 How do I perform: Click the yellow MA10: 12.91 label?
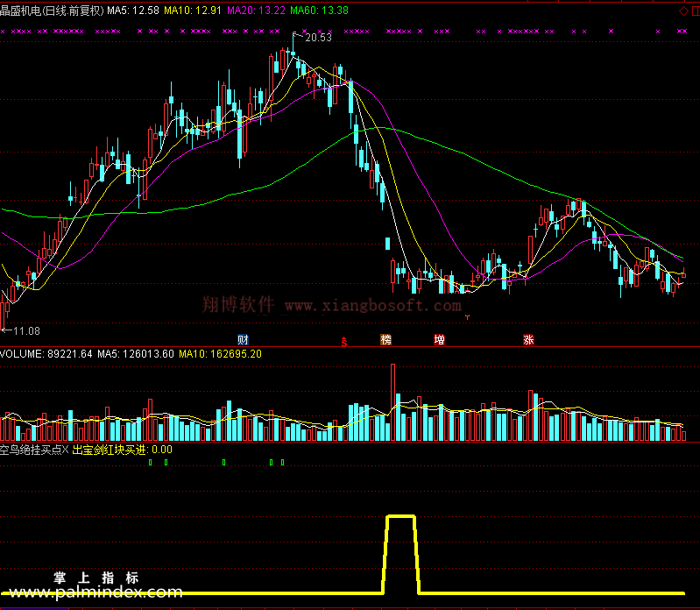coord(193,11)
